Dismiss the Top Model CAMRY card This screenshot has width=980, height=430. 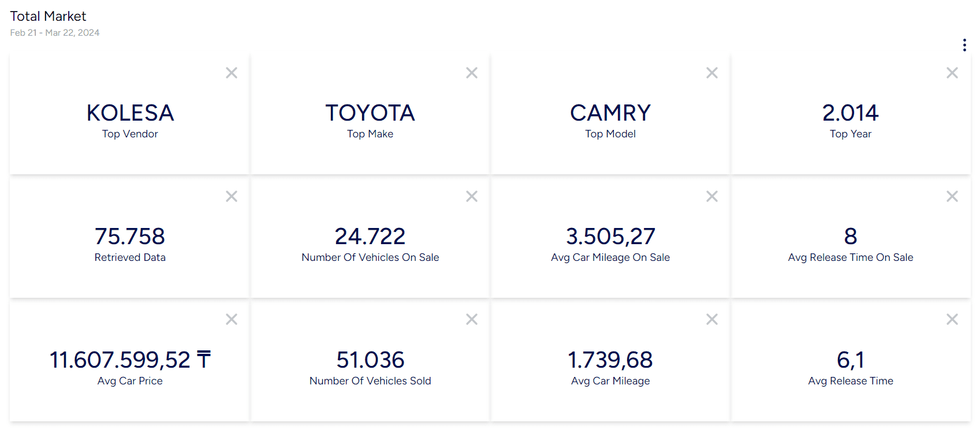pos(712,73)
